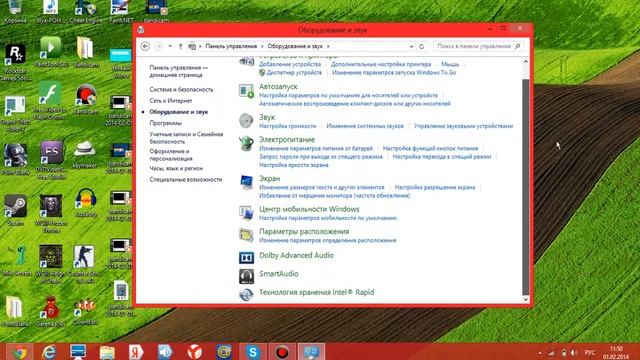The image size is (640, 360).
Task: Select Часы, язык и регион category
Action: pyautogui.click(x=176, y=168)
